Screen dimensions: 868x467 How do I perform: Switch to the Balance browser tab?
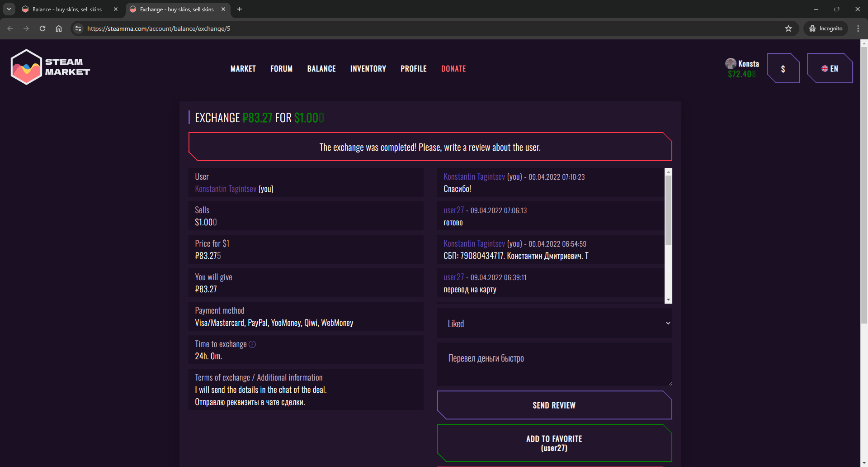point(67,9)
